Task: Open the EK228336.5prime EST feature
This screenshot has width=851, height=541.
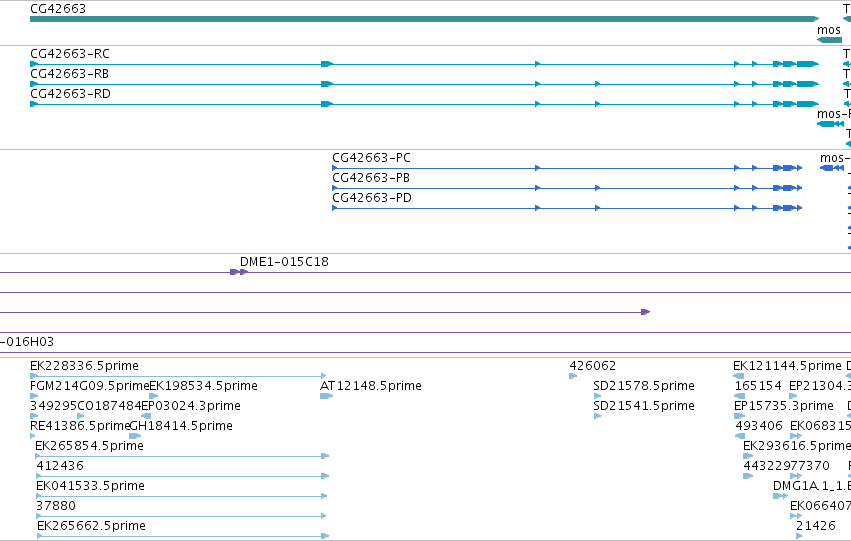Action: coord(178,375)
